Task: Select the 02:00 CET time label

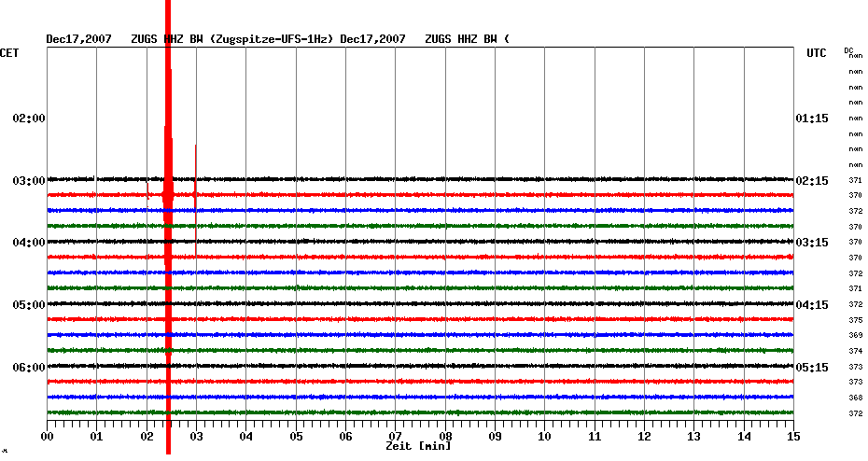Action: 29,119
